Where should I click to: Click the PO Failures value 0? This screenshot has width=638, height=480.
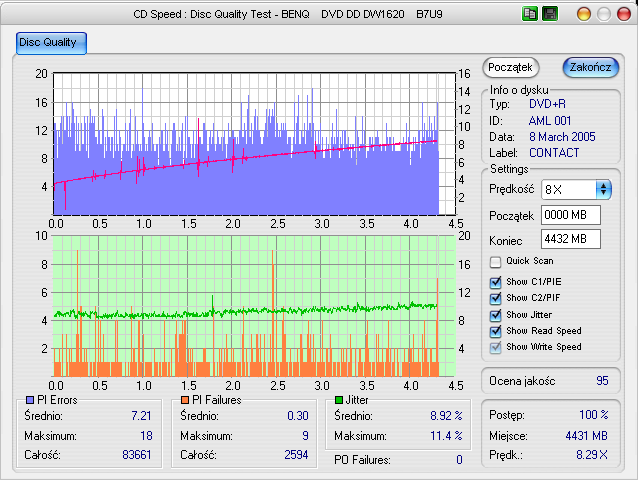tap(459, 460)
